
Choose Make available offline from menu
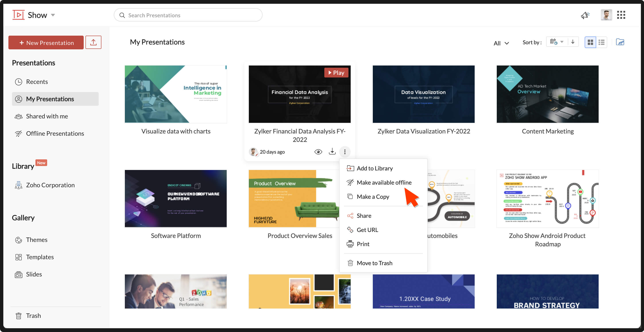tap(384, 183)
